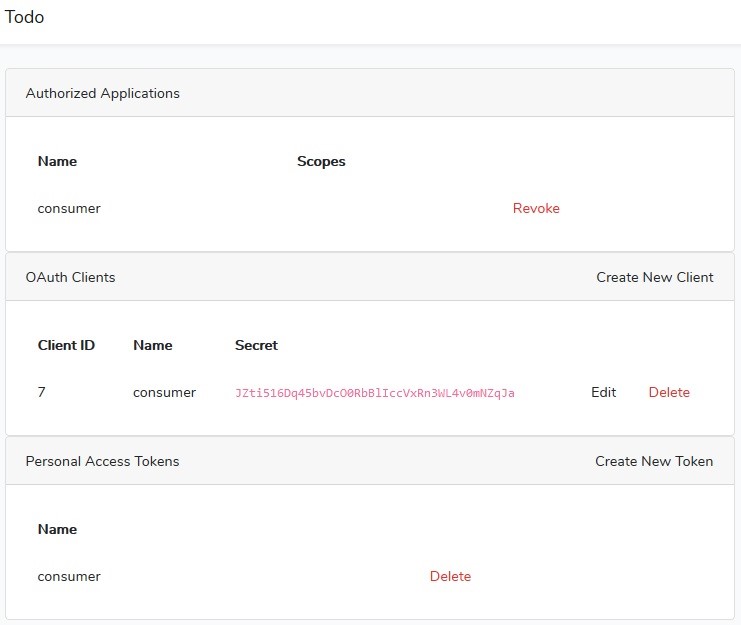
Task: Click the Secret column header
Action: tap(256, 345)
